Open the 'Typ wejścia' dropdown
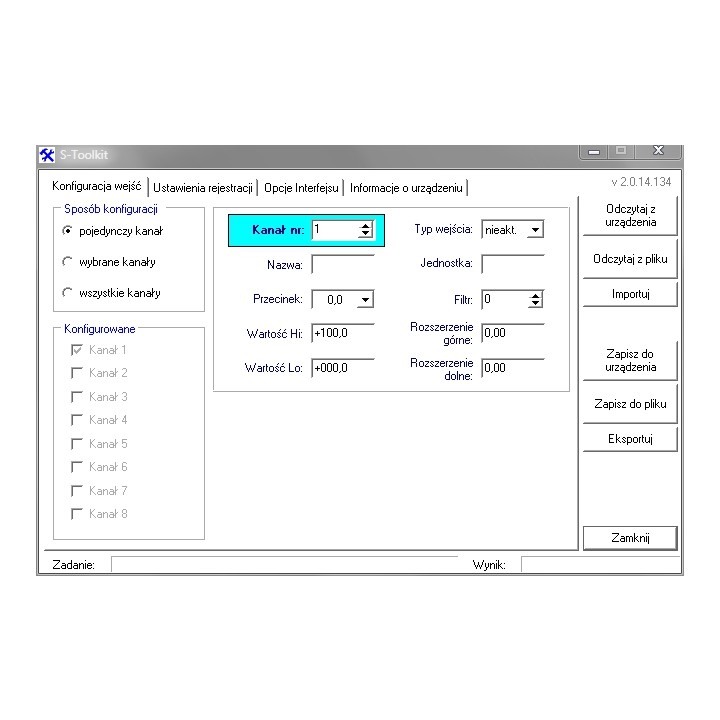The image size is (720, 720). point(535,230)
